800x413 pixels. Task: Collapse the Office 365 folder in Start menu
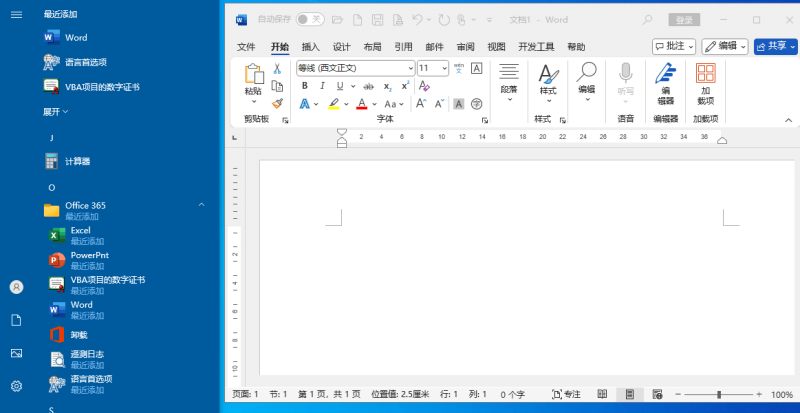(202, 205)
